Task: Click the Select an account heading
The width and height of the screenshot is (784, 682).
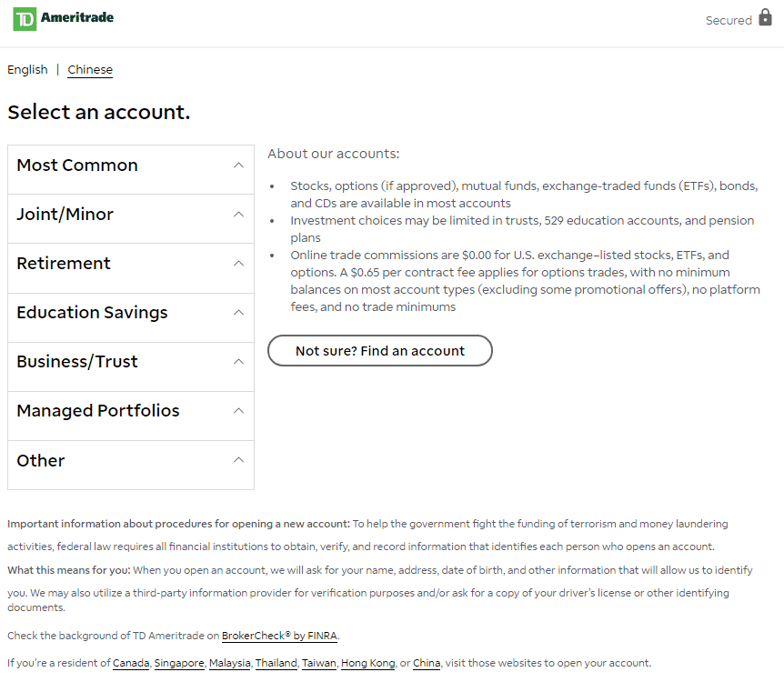Action: [x=99, y=112]
